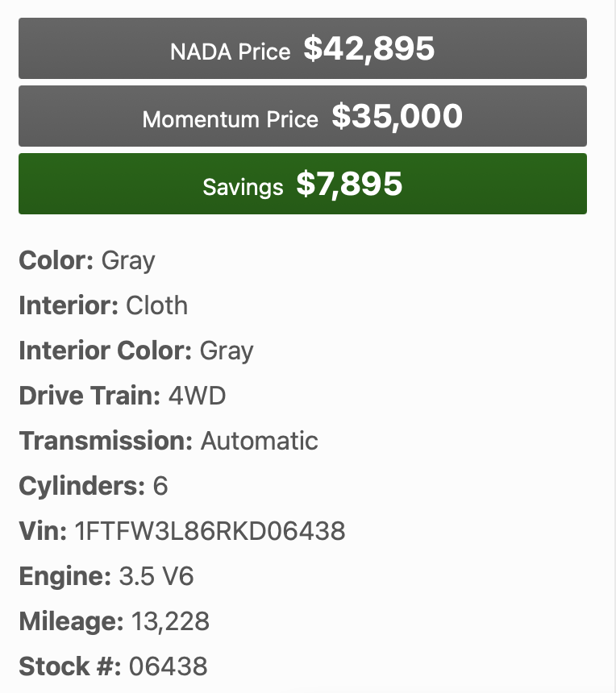
Task: Click the $42,895 price amount
Action: pos(368,49)
